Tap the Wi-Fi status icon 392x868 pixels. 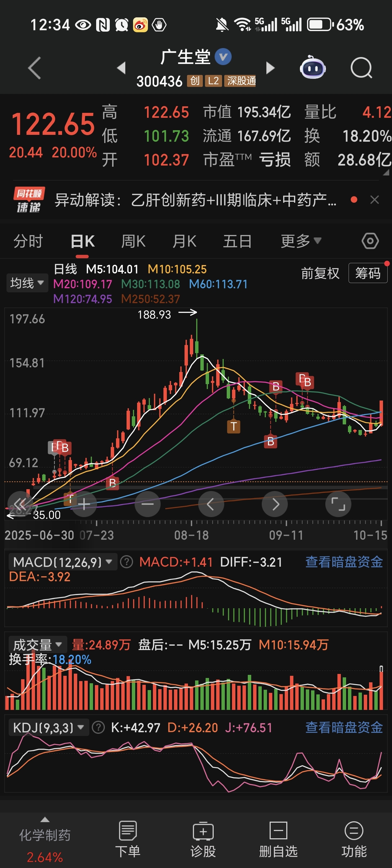tap(242, 24)
